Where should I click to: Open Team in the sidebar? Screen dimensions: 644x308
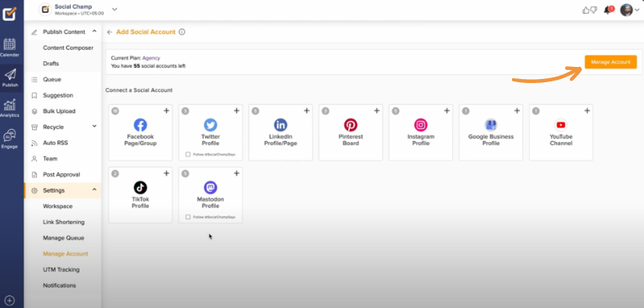(x=50, y=159)
